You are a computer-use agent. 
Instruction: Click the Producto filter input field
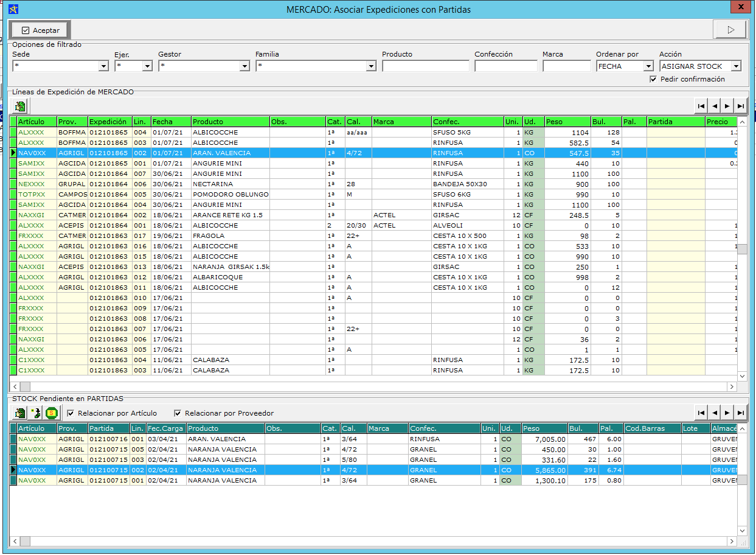click(425, 66)
